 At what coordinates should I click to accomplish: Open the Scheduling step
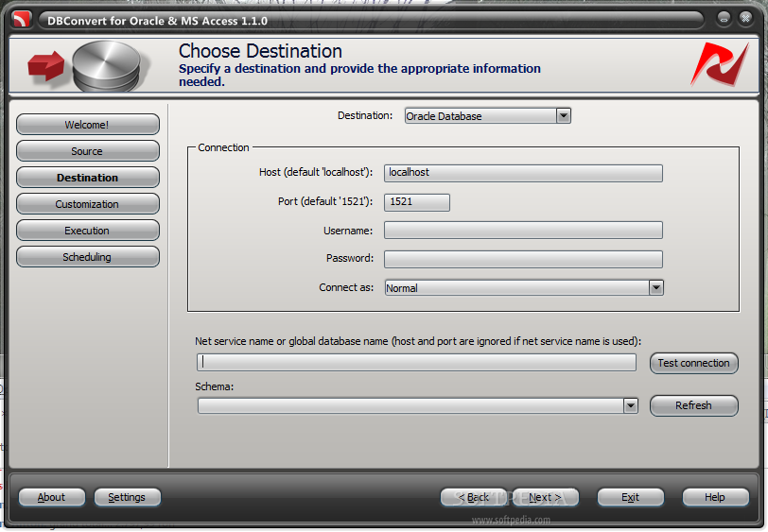tap(87, 257)
